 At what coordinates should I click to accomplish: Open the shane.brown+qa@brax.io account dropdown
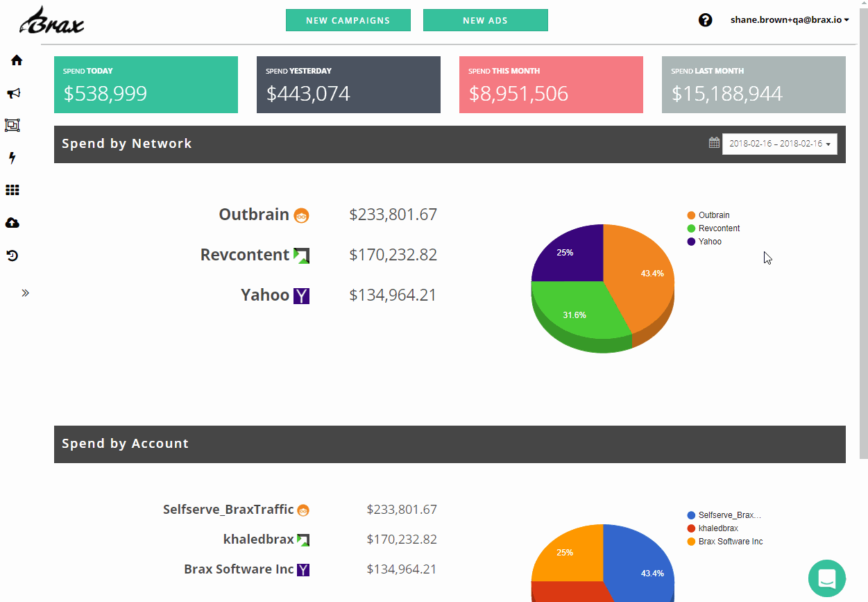coord(790,20)
